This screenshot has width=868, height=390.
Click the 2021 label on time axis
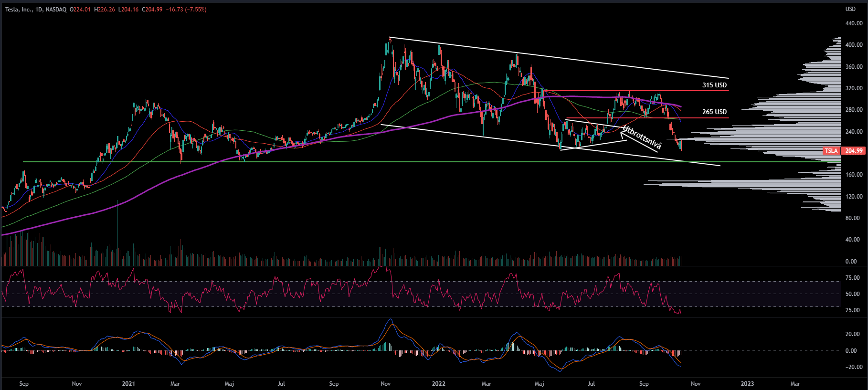point(128,384)
